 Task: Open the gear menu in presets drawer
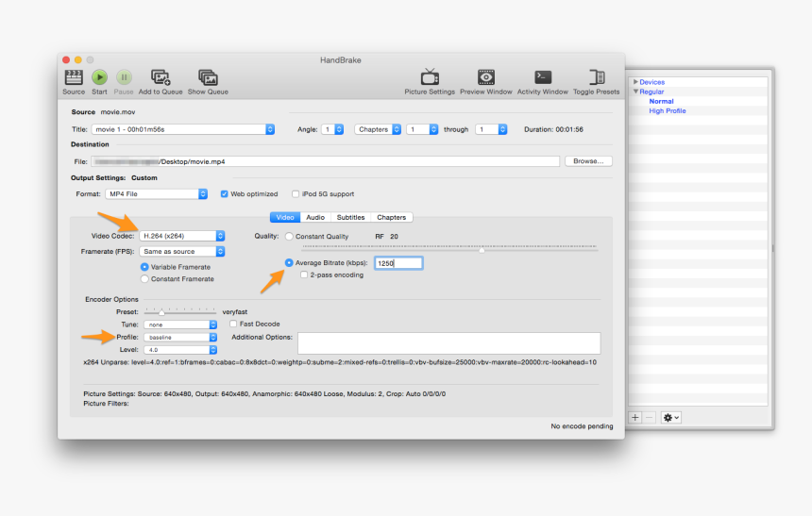click(x=670, y=417)
